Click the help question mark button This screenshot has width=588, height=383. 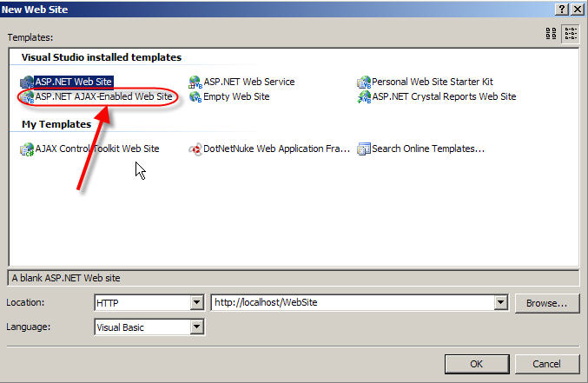click(561, 9)
